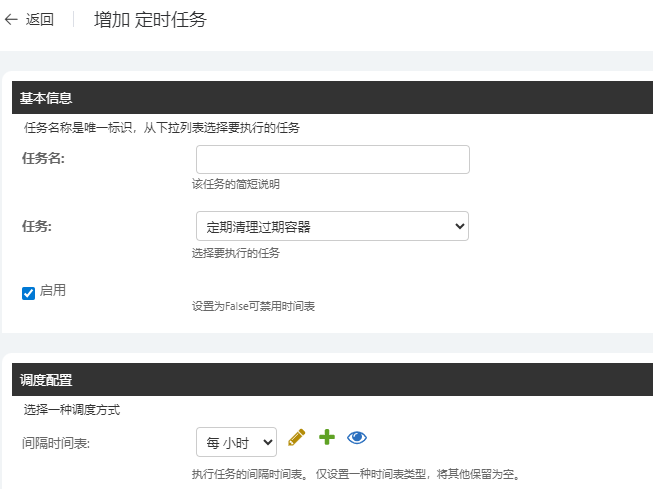Edit the selected interval schedule with pencil icon
This screenshot has width=653, height=489.
pyautogui.click(x=296, y=438)
